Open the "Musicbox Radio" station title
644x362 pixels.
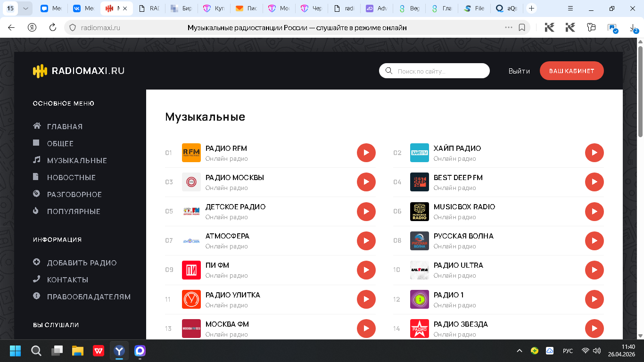(x=464, y=207)
